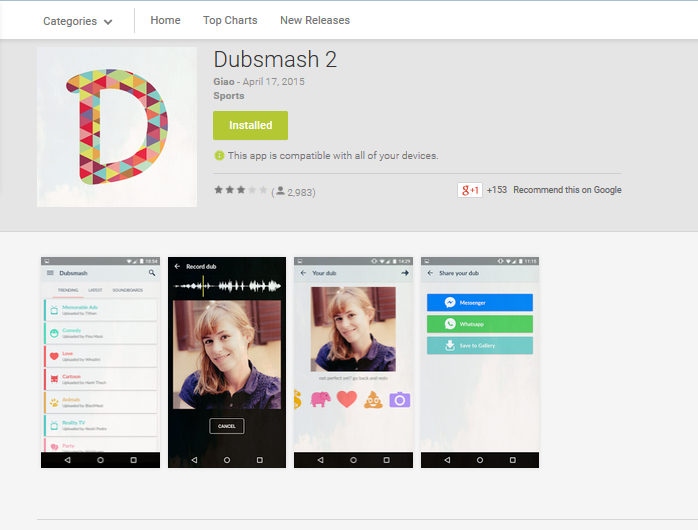Image resolution: width=698 pixels, height=530 pixels.
Task: Open the Home tab
Action: [165, 20]
